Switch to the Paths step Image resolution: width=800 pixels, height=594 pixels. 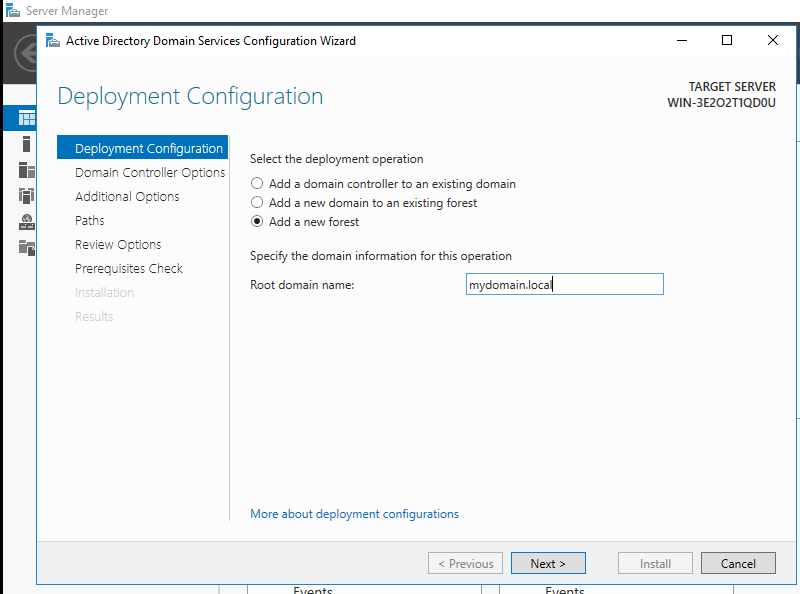click(90, 220)
